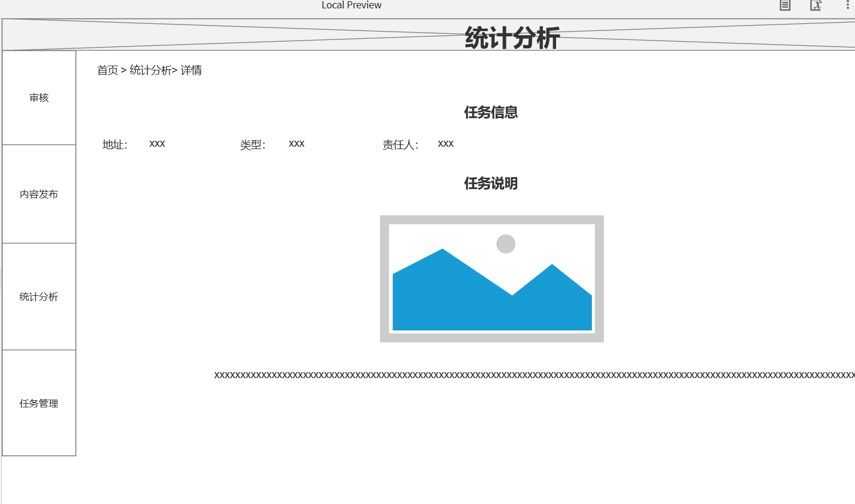Viewport: 855px width, 504px height.
Task: Click the task description placeholder image
Action: click(x=492, y=279)
